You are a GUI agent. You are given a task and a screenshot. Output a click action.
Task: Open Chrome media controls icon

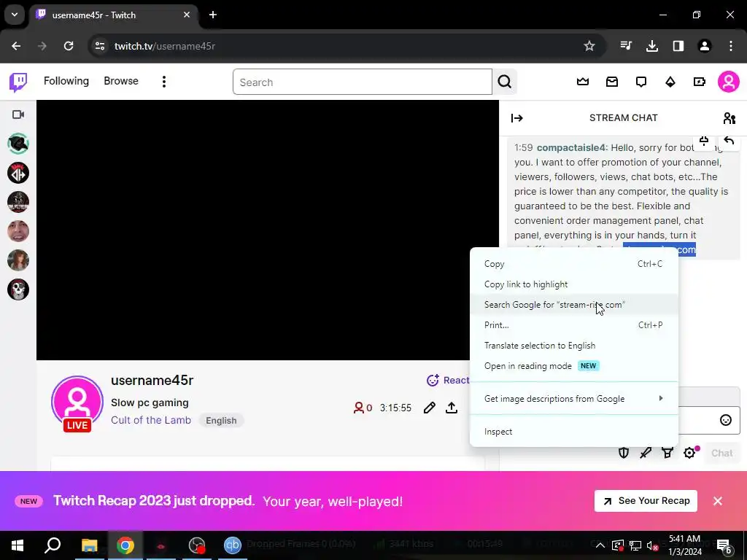pos(626,46)
